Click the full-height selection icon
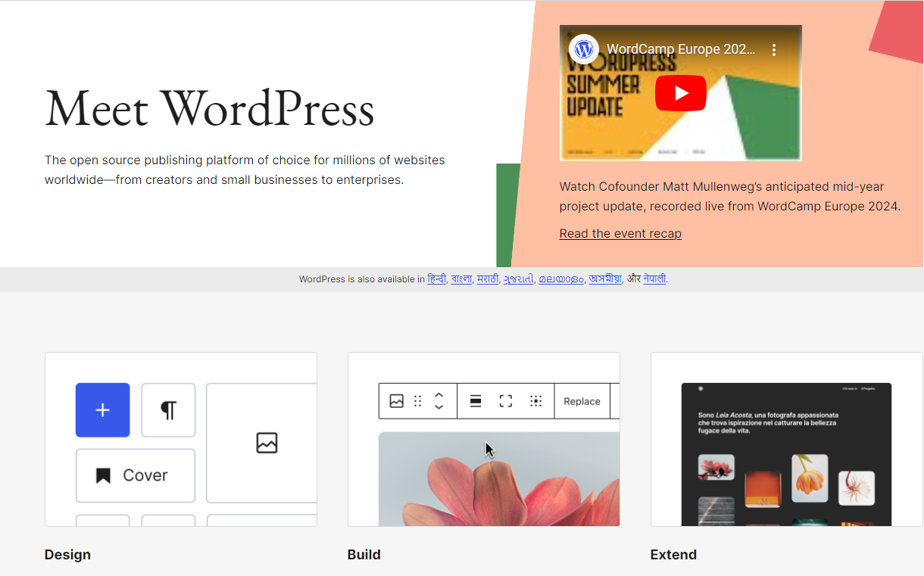The width and height of the screenshot is (924, 576). coord(506,400)
